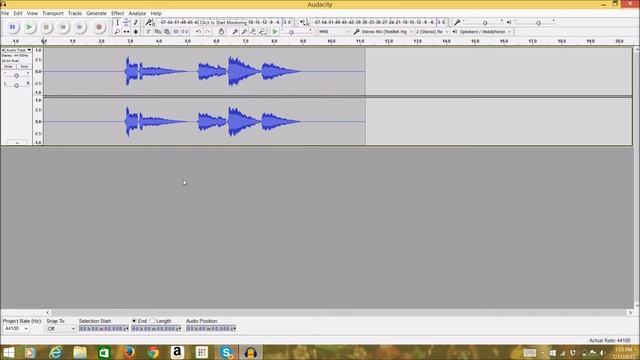This screenshot has height=360, width=640.
Task: Open the Project Rate 44100 dropdown
Action: [16, 329]
